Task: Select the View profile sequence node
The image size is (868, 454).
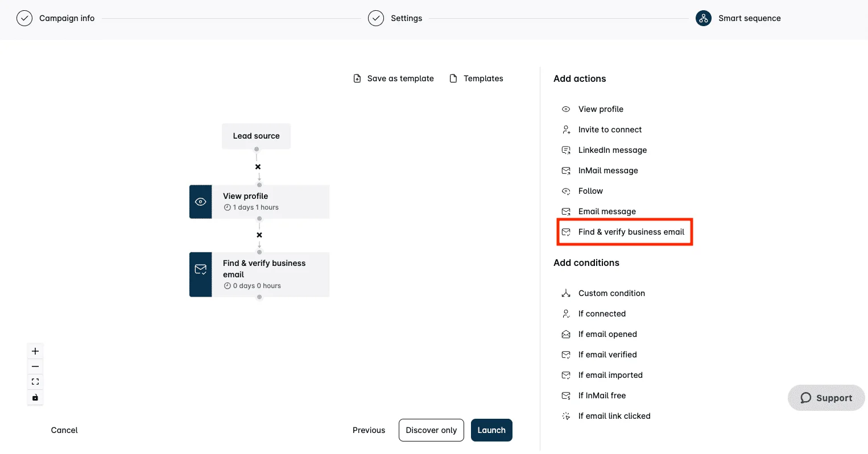Action: (x=259, y=202)
